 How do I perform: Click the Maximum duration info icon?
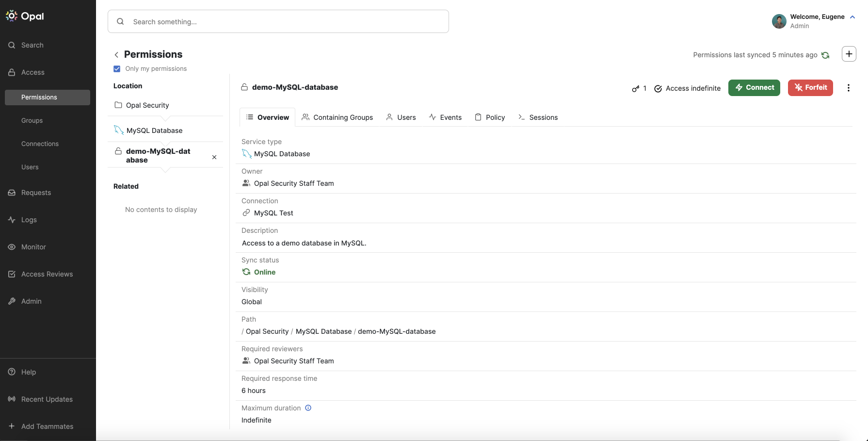coord(308,408)
